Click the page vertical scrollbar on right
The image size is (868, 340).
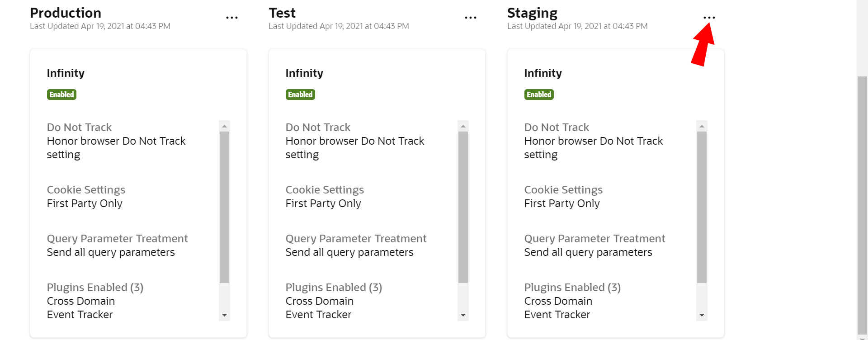click(x=862, y=203)
